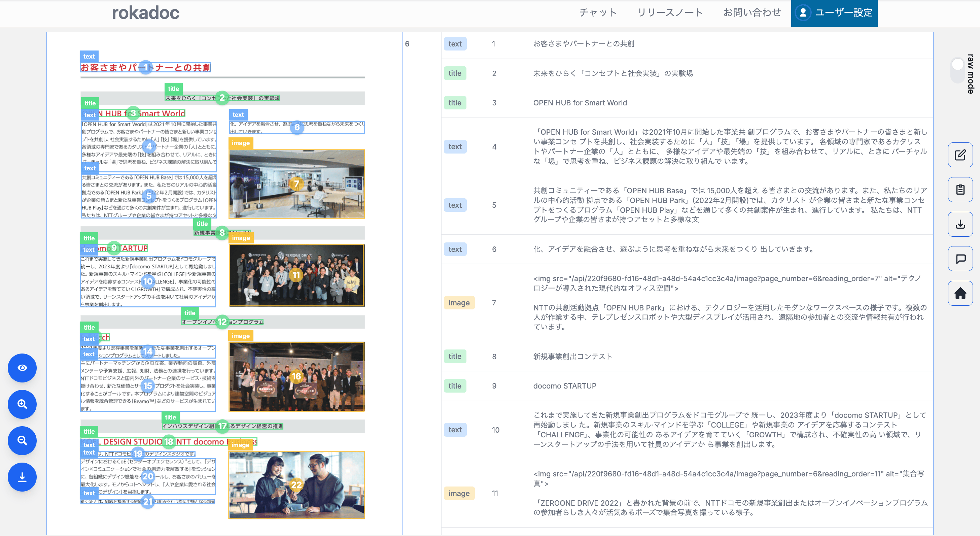Select marker 22 on the two-person photo
This screenshot has width=980, height=536.
click(x=296, y=484)
